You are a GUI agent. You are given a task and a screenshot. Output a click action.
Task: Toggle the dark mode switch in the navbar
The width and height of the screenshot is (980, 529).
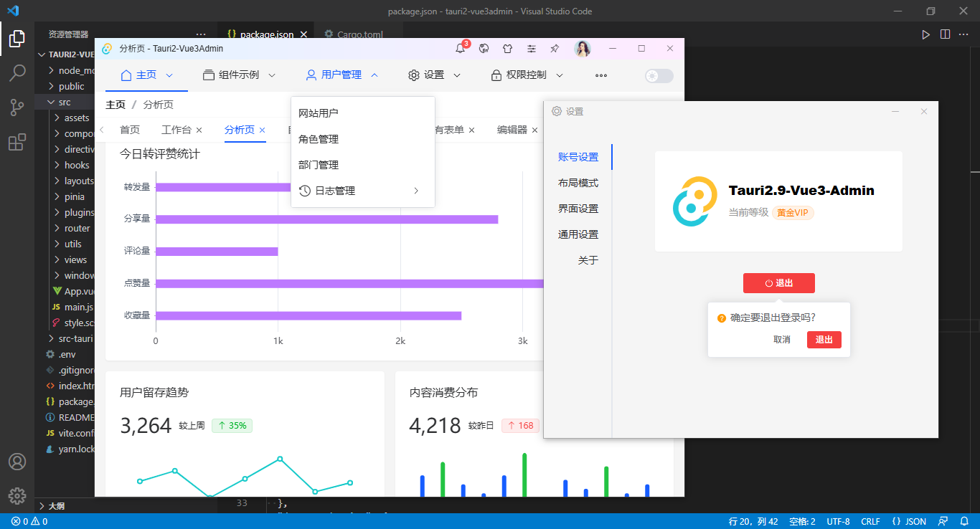coord(659,75)
